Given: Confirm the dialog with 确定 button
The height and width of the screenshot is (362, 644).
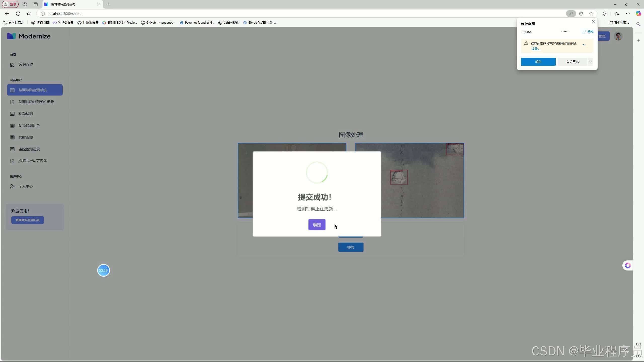Looking at the screenshot, I should [316, 224].
